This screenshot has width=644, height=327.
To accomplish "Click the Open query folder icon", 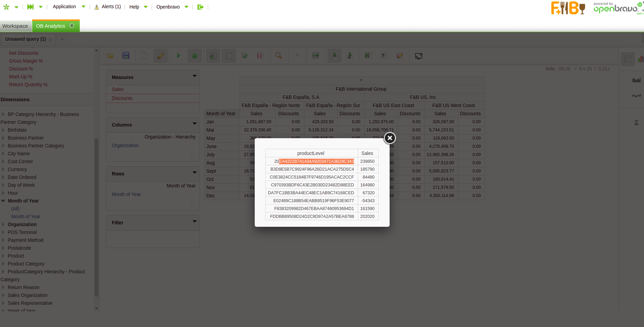I will (110, 56).
